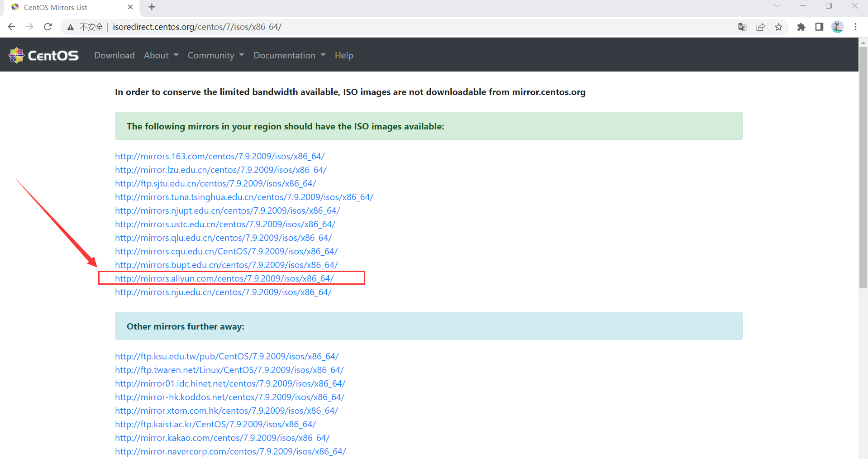Click the 'Other mirrors further away:' heading
This screenshot has width=868, height=459.
[x=186, y=326]
